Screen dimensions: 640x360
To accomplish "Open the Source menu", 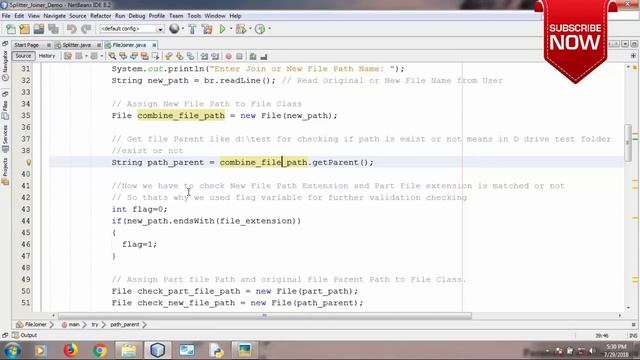I will pos(78,16).
